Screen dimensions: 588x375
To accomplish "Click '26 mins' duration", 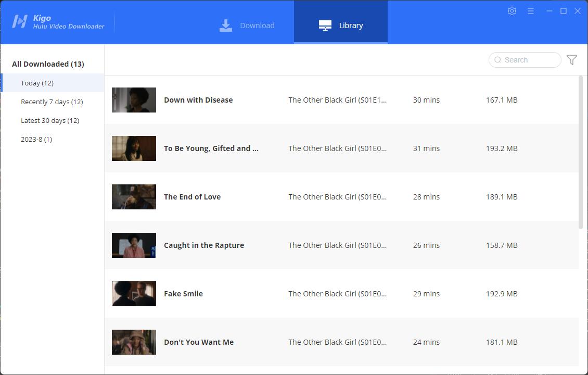I will click(426, 245).
